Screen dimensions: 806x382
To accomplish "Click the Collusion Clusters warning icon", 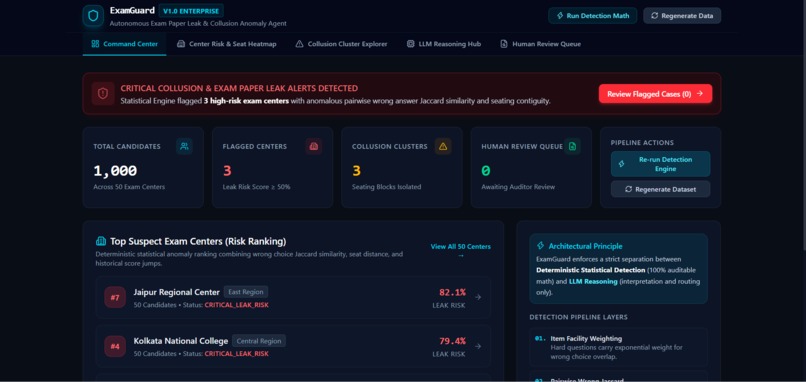I will click(443, 147).
